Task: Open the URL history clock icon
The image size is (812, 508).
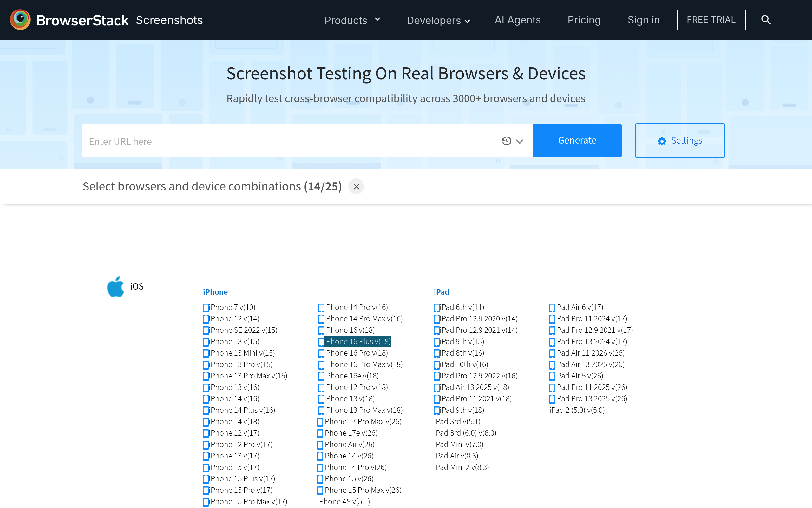Action: click(506, 141)
